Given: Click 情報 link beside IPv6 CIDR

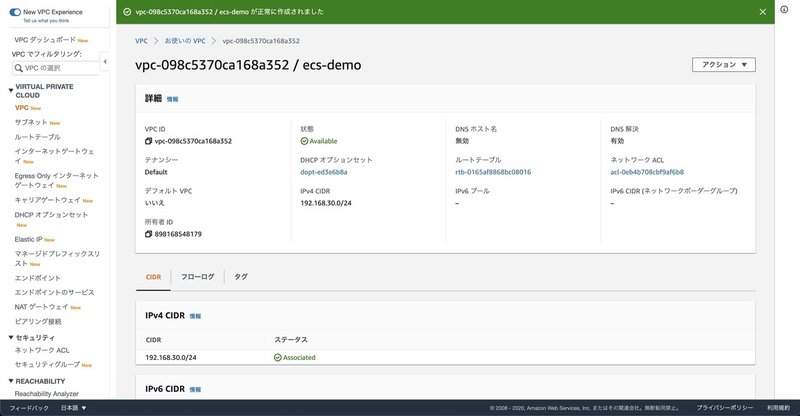Looking at the screenshot, I should 195,389.
